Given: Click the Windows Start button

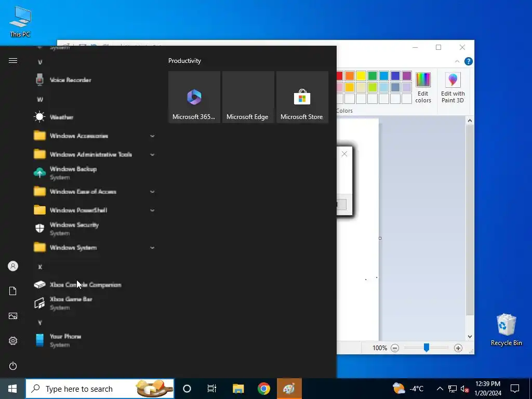Looking at the screenshot, I should (x=12, y=389).
